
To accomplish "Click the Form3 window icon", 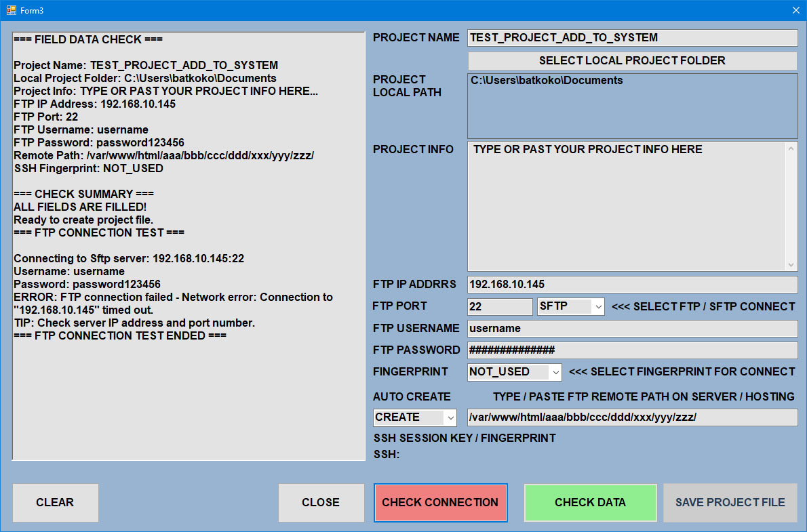I will (12, 10).
